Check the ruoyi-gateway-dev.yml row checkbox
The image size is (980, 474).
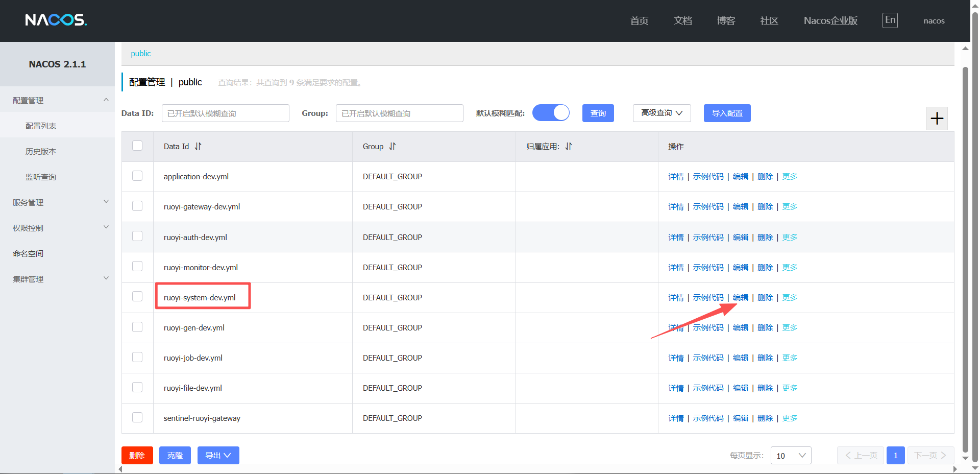coord(137,206)
